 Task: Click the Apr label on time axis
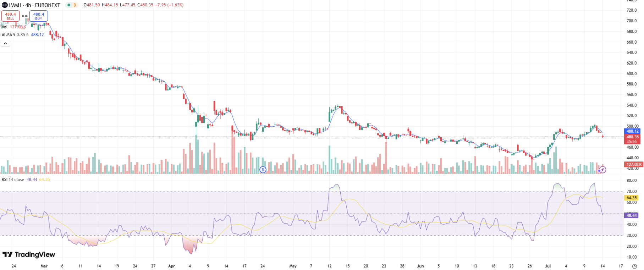(171, 266)
